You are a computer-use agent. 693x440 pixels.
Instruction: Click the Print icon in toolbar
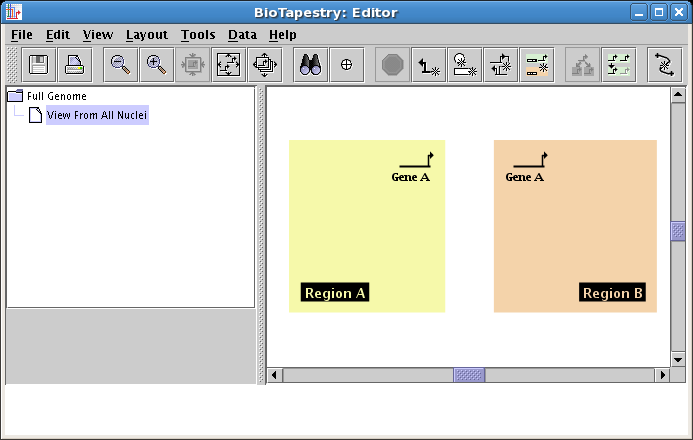pos(75,65)
